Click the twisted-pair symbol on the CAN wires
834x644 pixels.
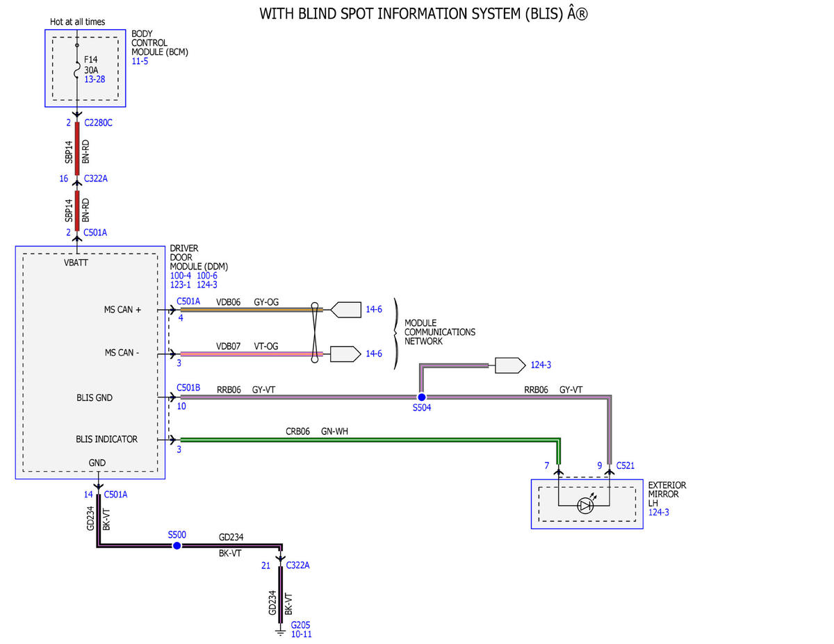316,332
